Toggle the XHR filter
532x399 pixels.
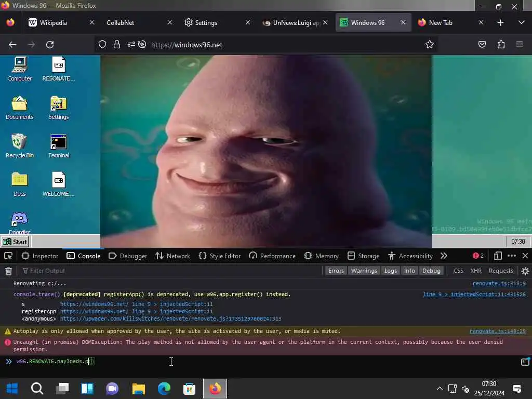[476, 271]
